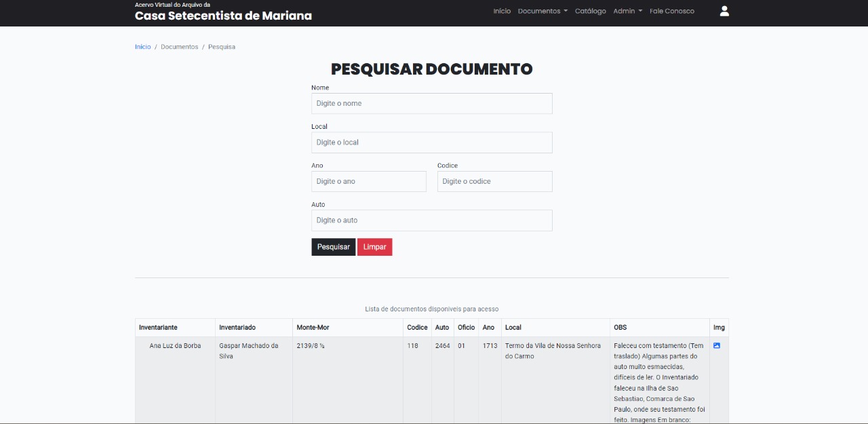Open the image icon for Gaspar Machado
This screenshot has height=424, width=868.
click(717, 345)
